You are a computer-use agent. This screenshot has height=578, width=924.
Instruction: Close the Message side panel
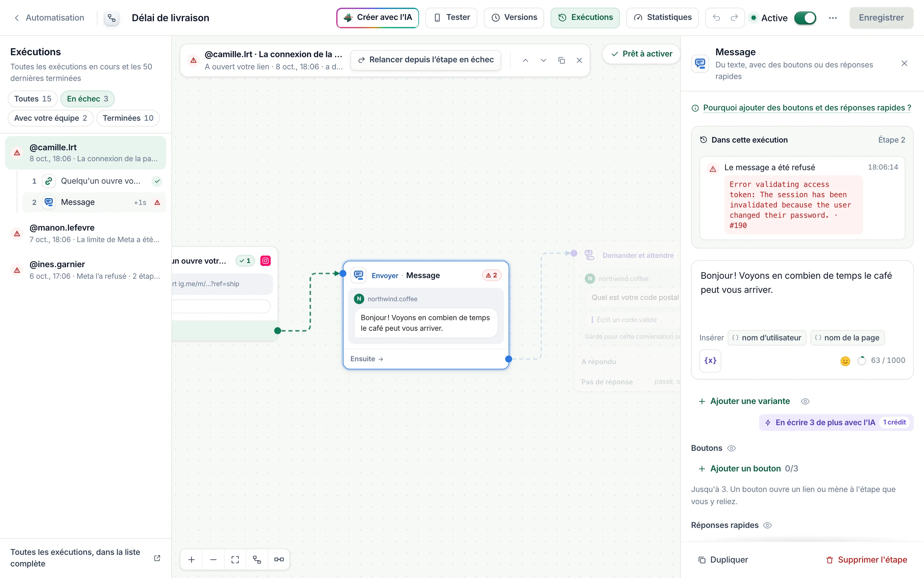click(904, 64)
